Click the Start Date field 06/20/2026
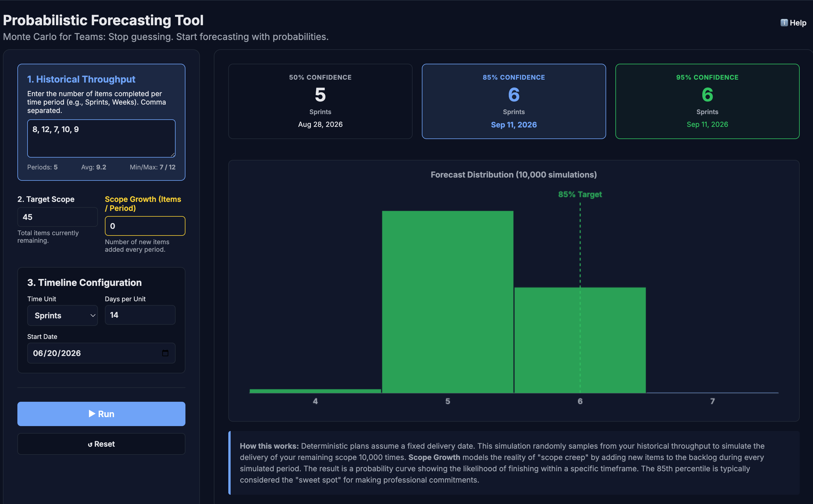Screen dimensions: 813x504 [101, 353]
